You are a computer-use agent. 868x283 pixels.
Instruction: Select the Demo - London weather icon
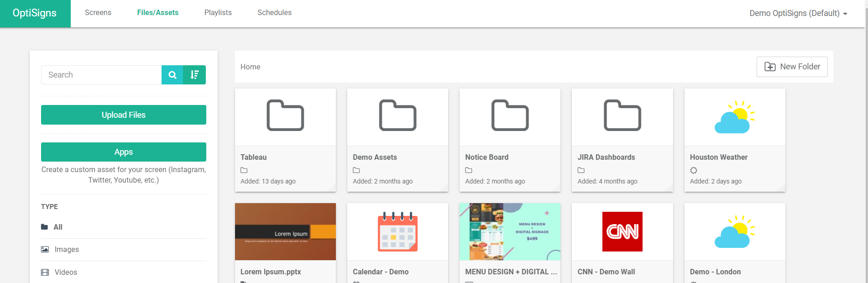[734, 231]
